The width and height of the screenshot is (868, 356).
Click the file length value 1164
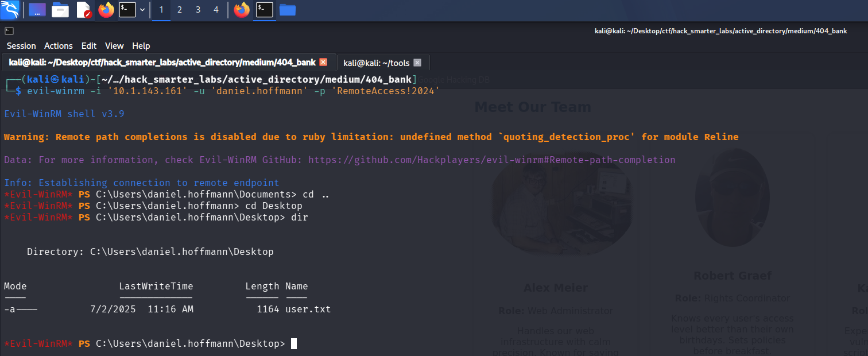tap(268, 309)
